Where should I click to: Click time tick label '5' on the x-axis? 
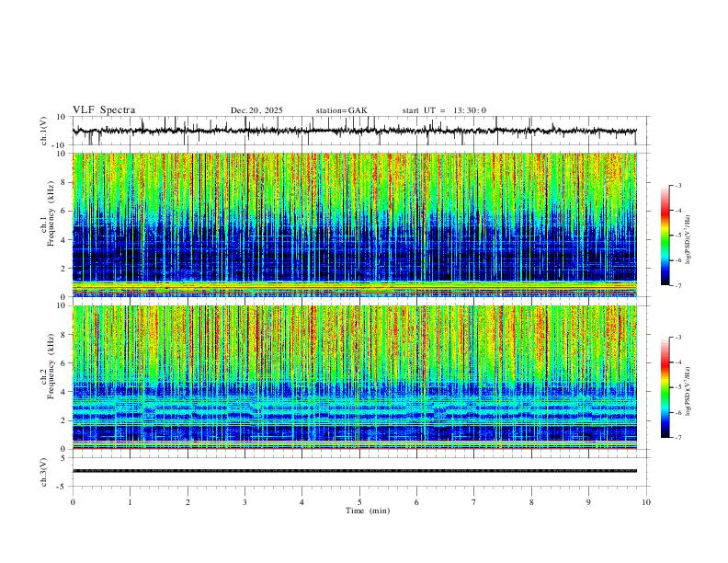359,502
